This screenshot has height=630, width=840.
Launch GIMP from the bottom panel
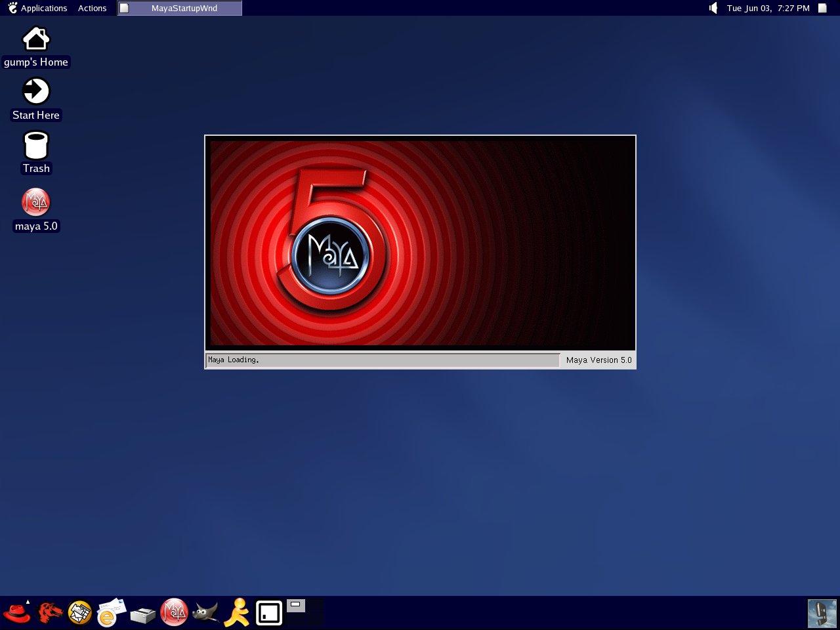[x=205, y=613]
